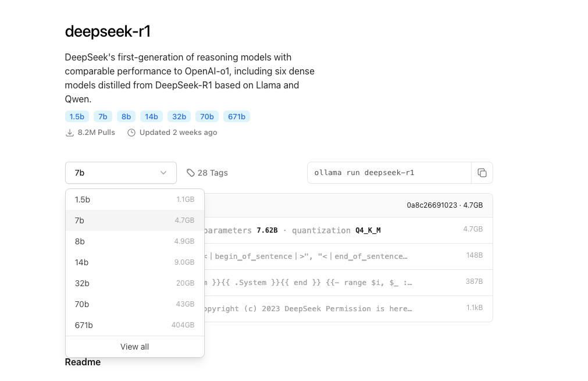Copy the ollama run command
The height and width of the screenshot is (381, 588).
click(482, 173)
